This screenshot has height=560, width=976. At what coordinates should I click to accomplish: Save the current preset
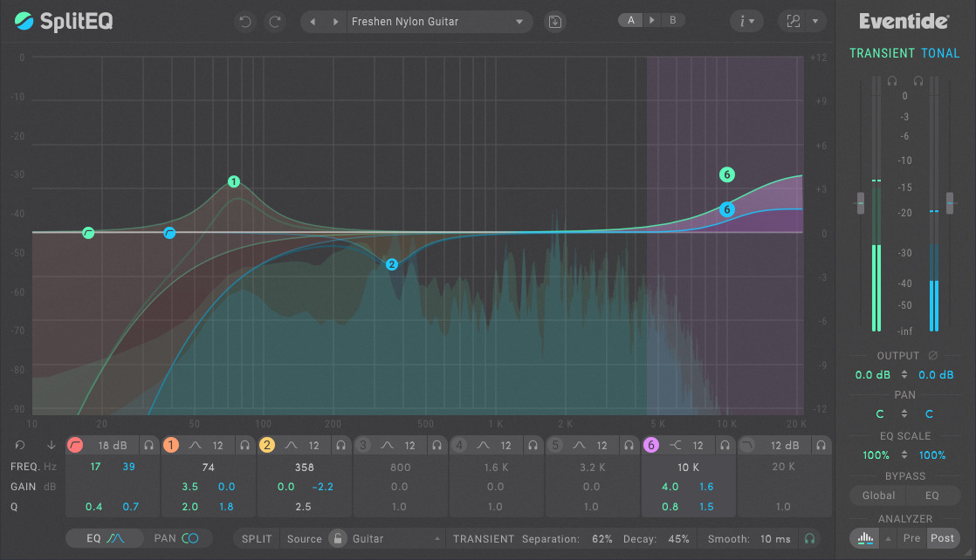[x=554, y=22]
